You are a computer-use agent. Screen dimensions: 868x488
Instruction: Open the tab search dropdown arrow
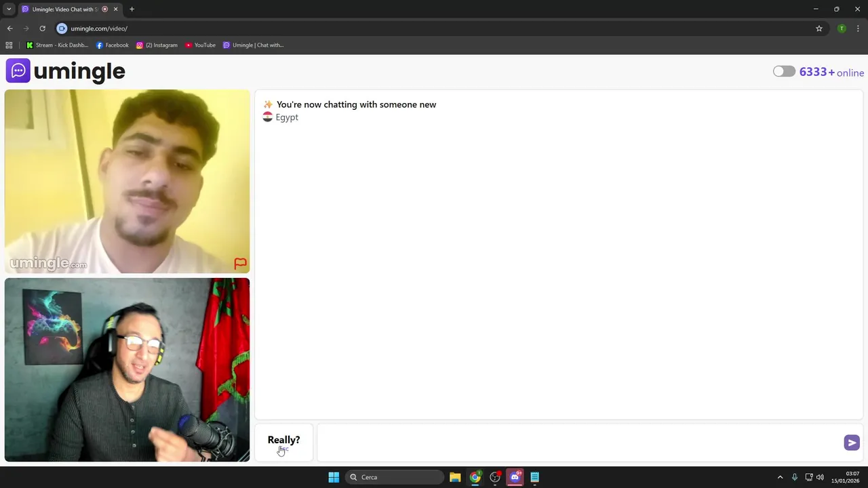[9, 9]
